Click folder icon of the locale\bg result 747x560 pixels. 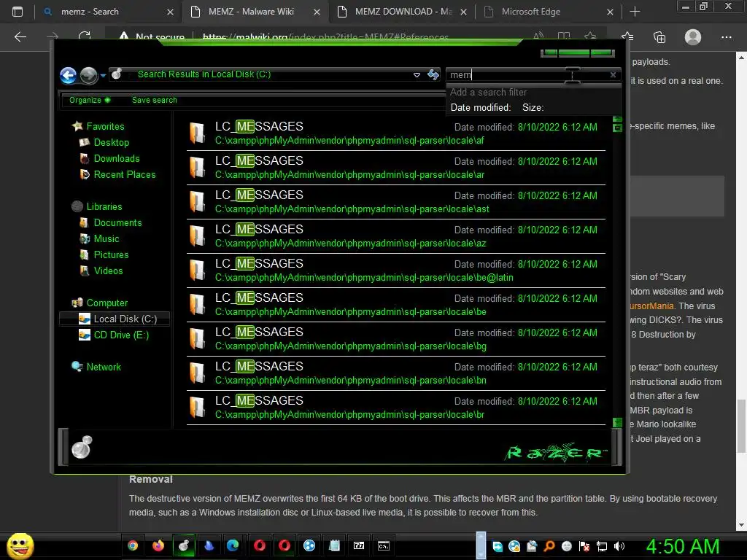197,339
